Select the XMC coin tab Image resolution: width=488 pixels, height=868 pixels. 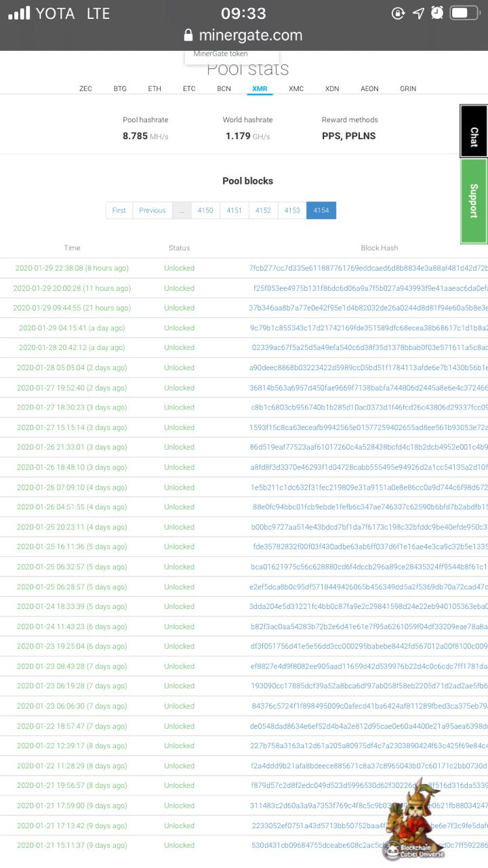(296, 89)
